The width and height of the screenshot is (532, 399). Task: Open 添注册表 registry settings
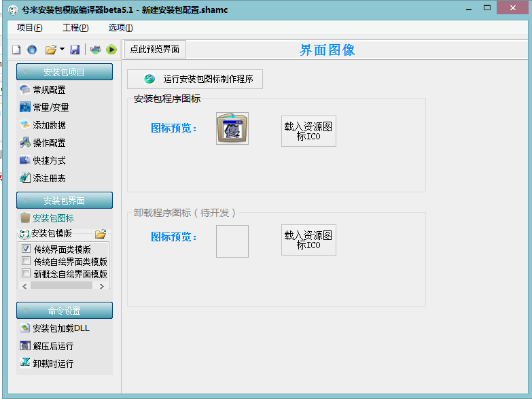[49, 178]
